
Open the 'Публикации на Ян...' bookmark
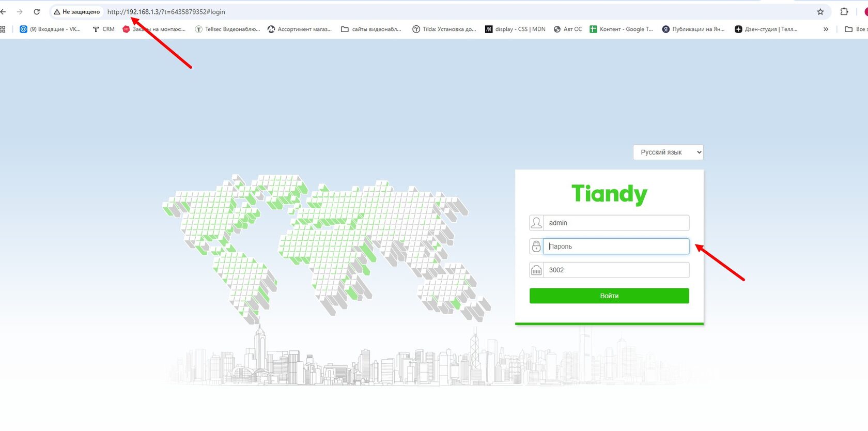[x=693, y=29]
